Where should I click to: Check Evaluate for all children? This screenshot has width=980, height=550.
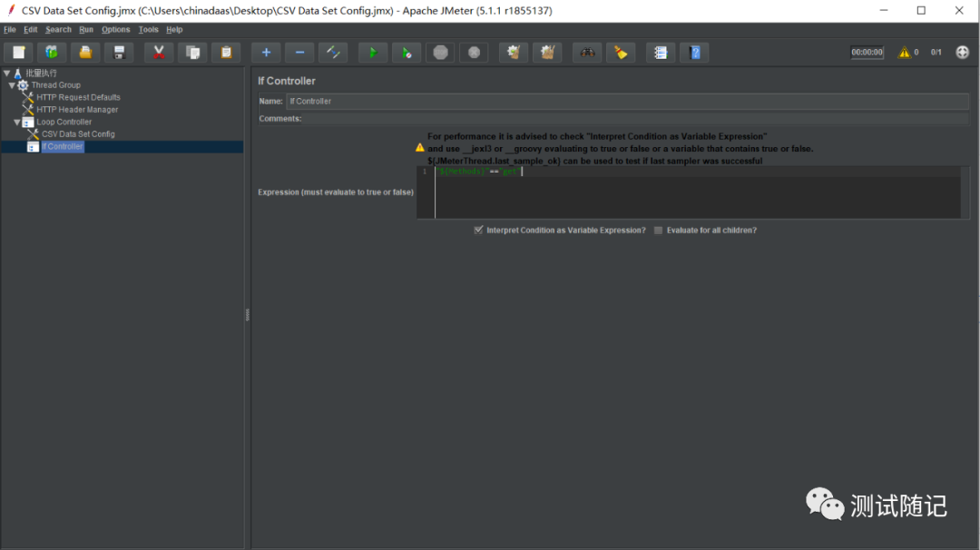(x=658, y=230)
